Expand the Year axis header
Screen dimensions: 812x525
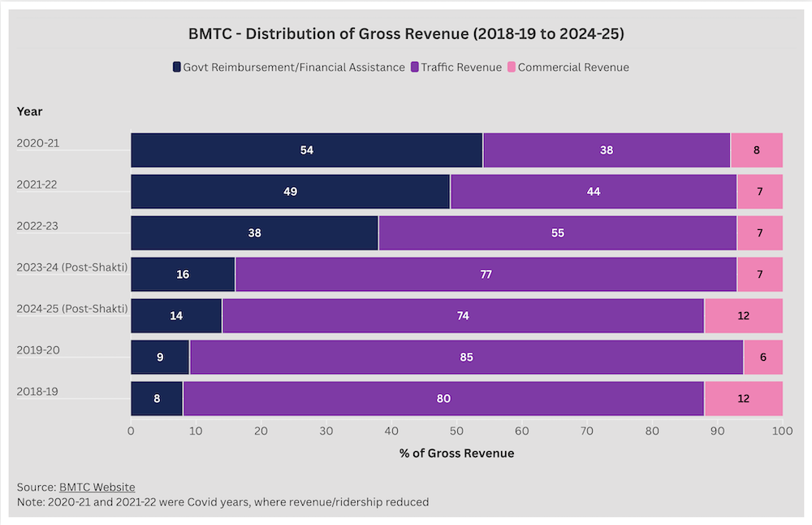29,111
